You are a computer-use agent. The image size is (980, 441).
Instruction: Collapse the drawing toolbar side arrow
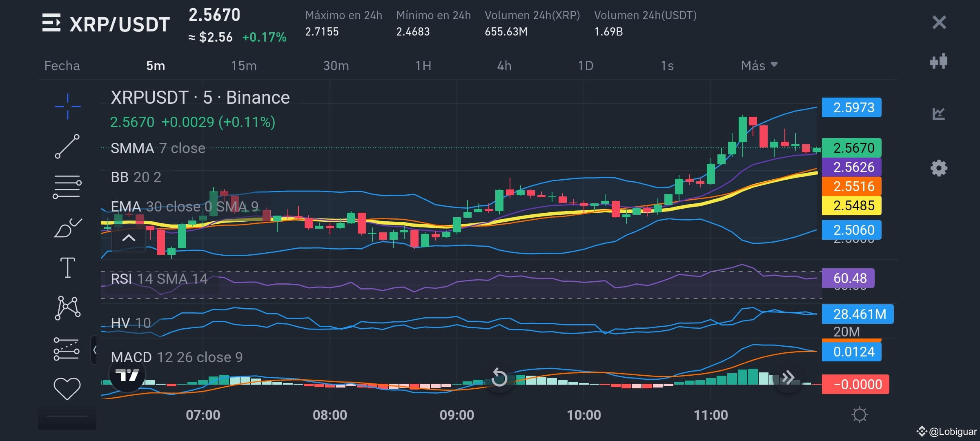94,350
